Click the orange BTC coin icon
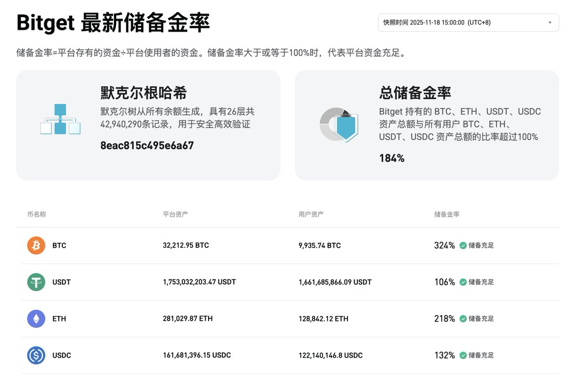Image resolution: width=574 pixels, height=392 pixels. [36, 246]
